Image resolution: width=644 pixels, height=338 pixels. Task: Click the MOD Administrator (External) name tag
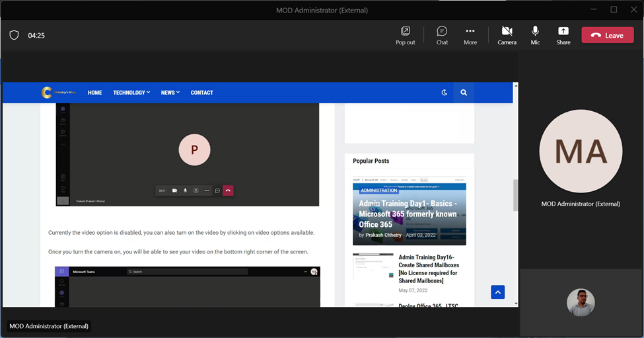(49, 326)
